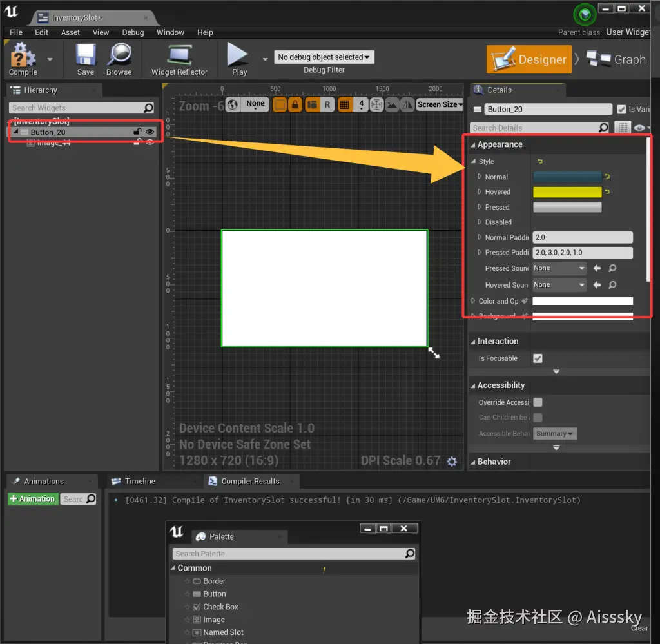Reset Normal style to default arrow

click(x=607, y=177)
